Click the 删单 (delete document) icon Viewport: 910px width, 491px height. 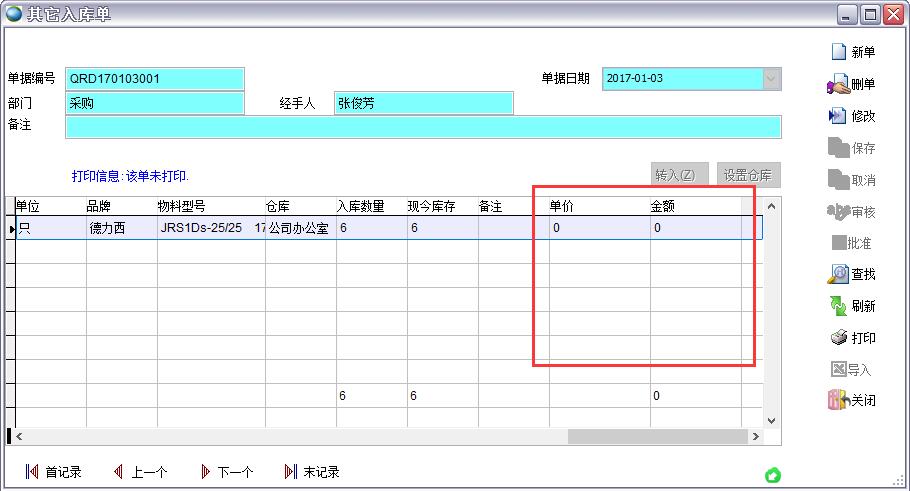click(838, 84)
